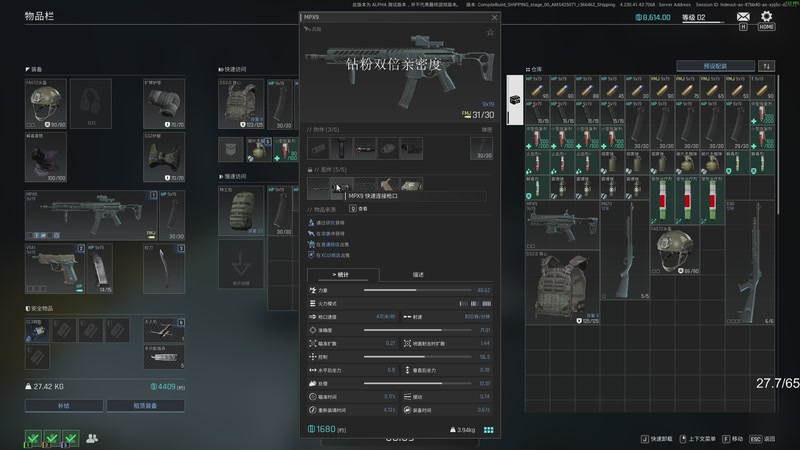Click the 快速卸载 J quick unload hint
This screenshot has width=800, height=450.
(x=657, y=439)
